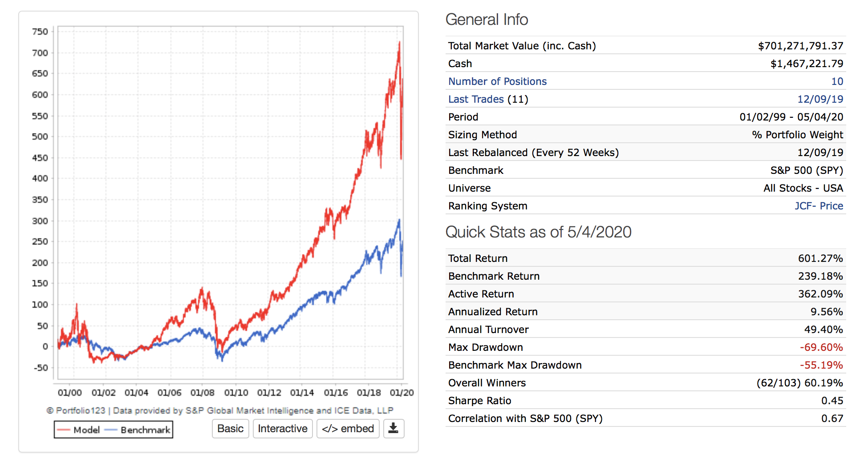
Task: Click the blue Benchmark legend entry
Action: [x=138, y=430]
